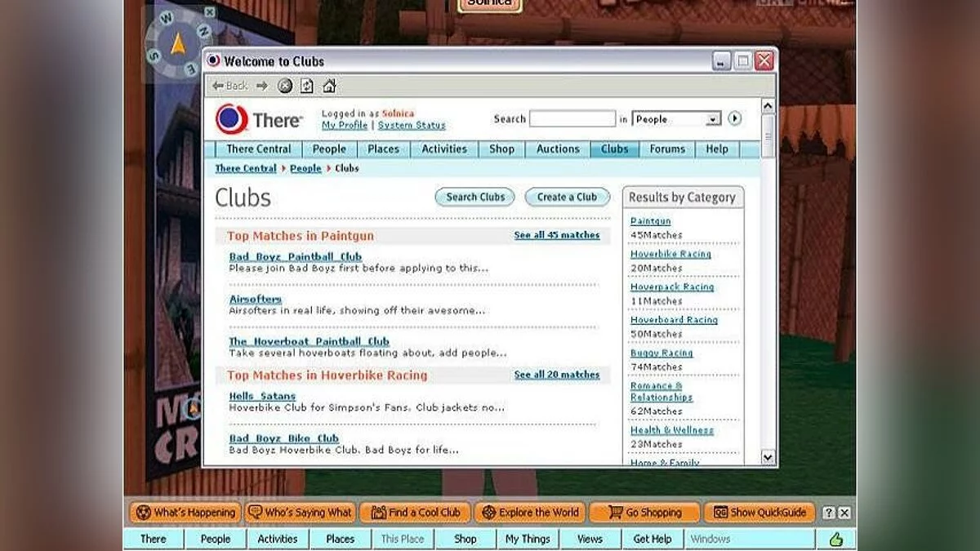Open Explore the World shortcut
This screenshot has height=551, width=980.
click(x=529, y=513)
